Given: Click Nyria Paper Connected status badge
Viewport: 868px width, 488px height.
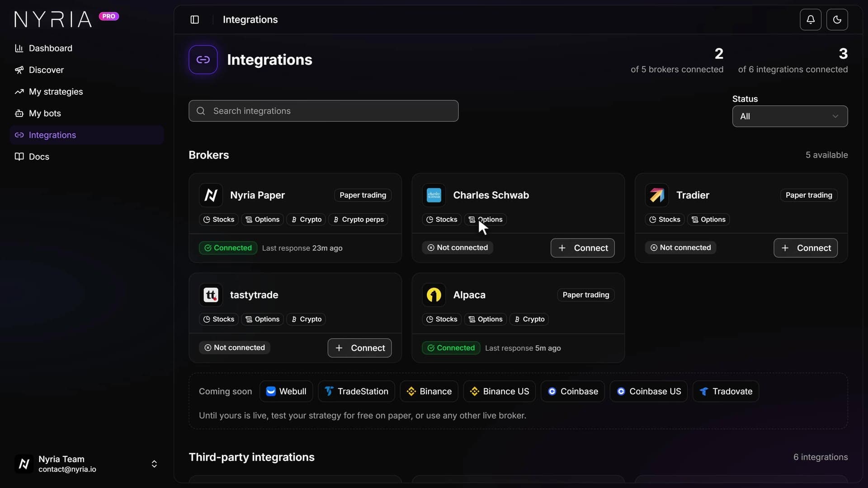Looking at the screenshot, I should [228, 248].
